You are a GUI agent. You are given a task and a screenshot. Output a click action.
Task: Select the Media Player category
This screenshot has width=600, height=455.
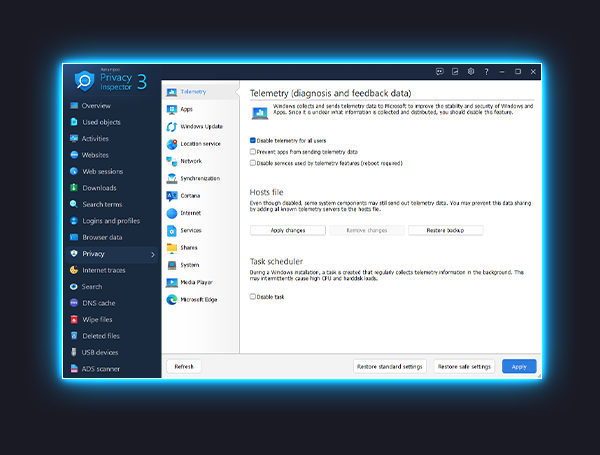click(194, 282)
